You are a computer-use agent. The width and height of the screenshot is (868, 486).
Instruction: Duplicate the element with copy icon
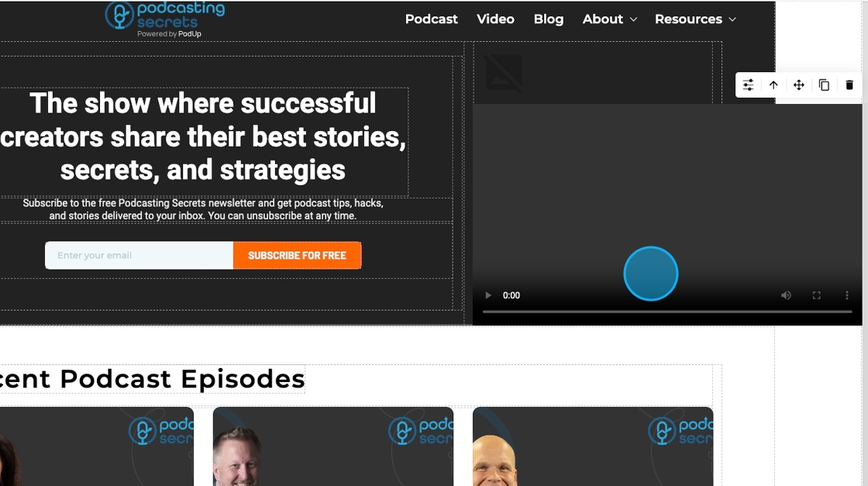pyautogui.click(x=824, y=85)
